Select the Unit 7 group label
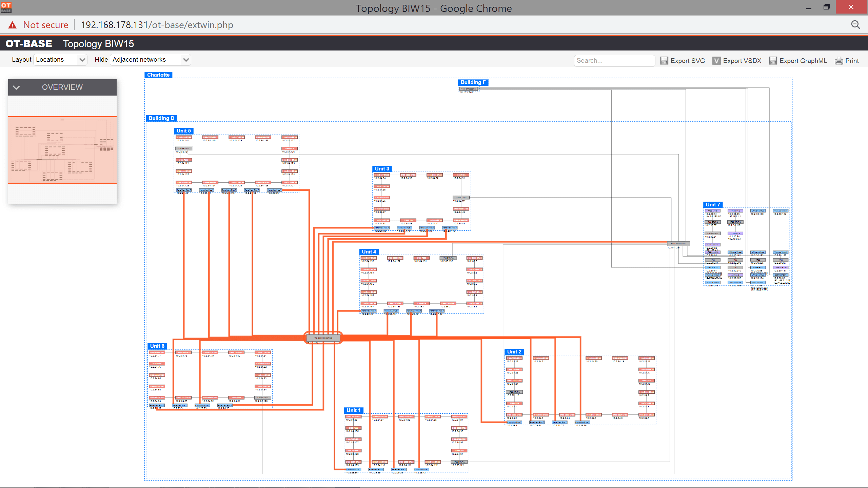This screenshot has height=488, width=868. [x=713, y=205]
